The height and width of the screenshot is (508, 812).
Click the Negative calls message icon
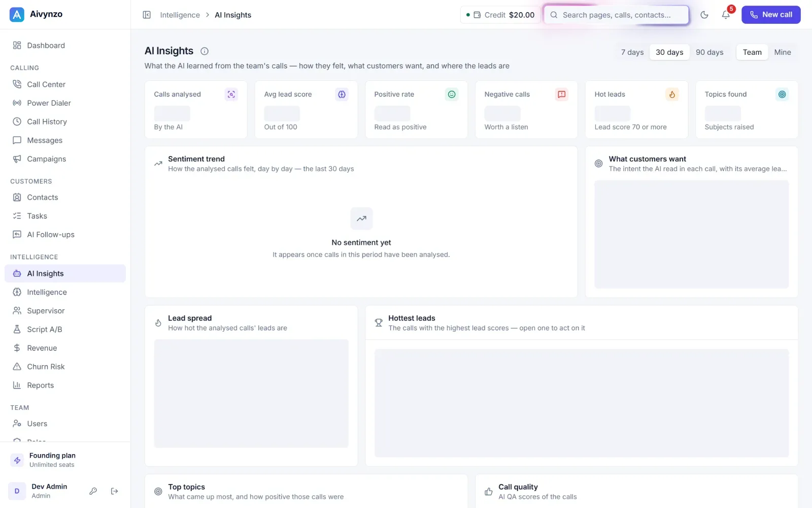pos(562,94)
